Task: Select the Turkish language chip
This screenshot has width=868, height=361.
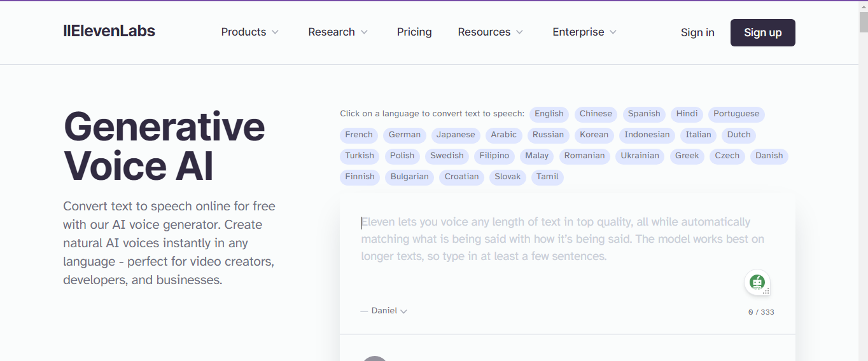Action: click(360, 156)
